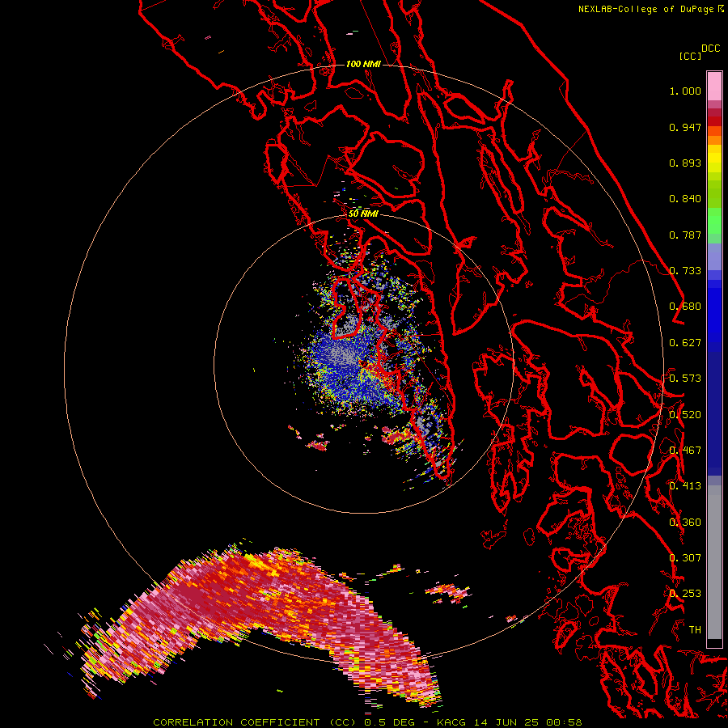Click the 0.893 scale value
The image size is (728, 728).
click(x=685, y=163)
